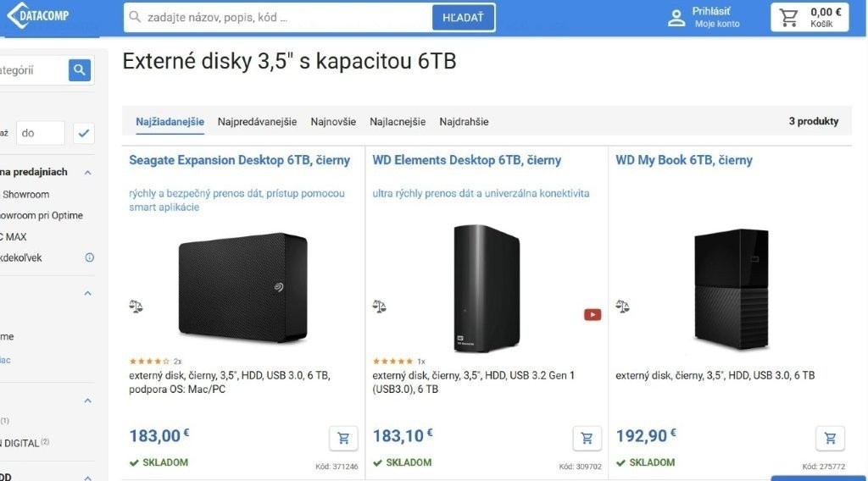Image resolution: width=868 pixels, height=481 pixels.
Task: Sort products by Najlacnejšie
Action: coord(398,121)
